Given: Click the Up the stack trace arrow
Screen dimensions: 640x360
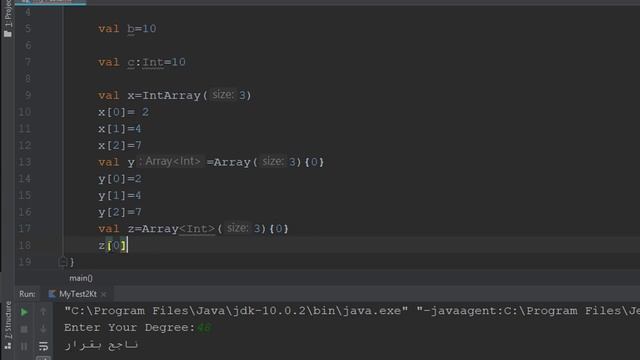Looking at the screenshot, I should click(x=43, y=312).
